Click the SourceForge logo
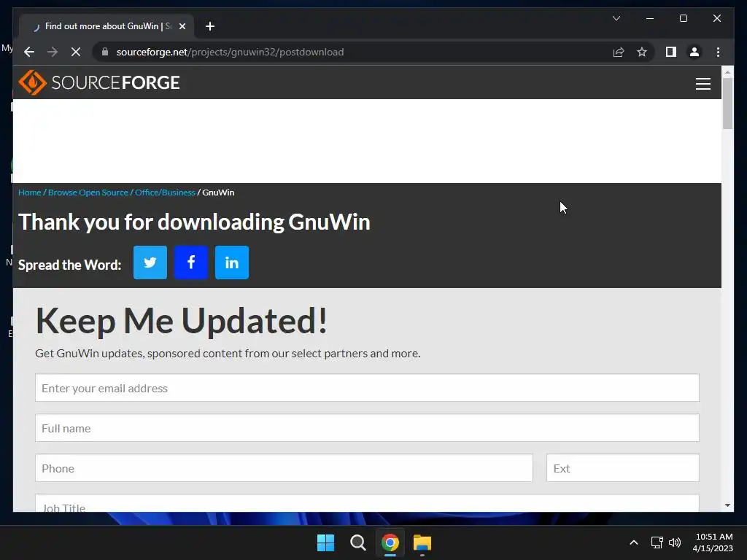The image size is (747, 560). tap(99, 82)
